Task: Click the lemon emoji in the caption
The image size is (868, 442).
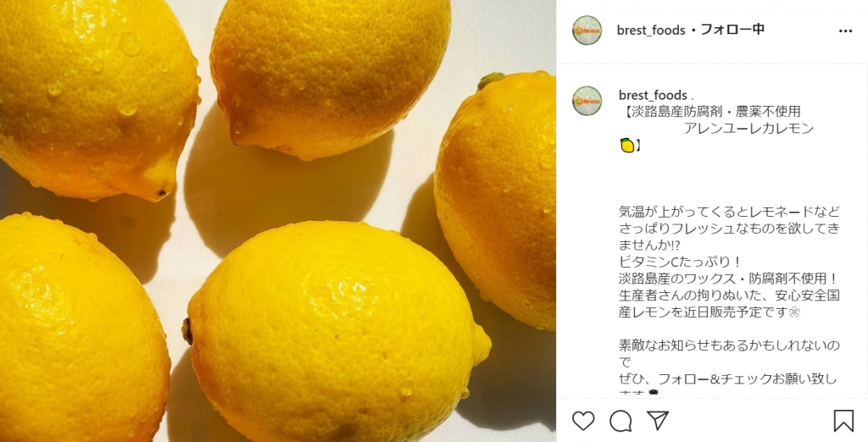Action: pyautogui.click(x=627, y=146)
